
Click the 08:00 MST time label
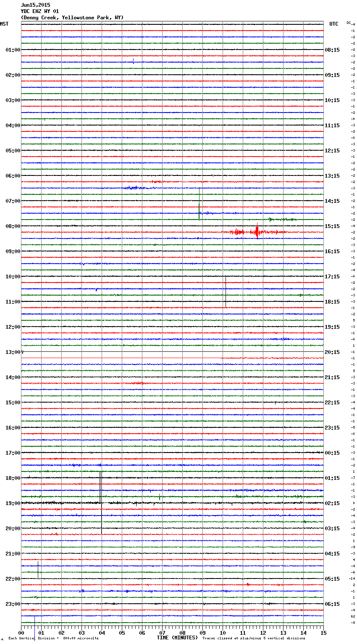(x=13, y=226)
